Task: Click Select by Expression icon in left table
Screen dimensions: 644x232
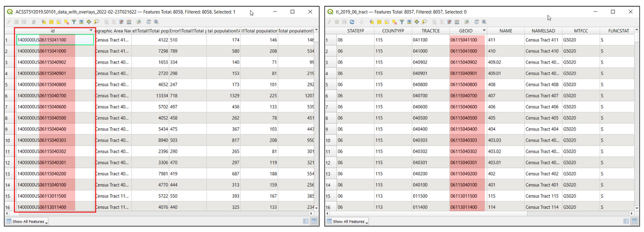Action: coord(44,22)
